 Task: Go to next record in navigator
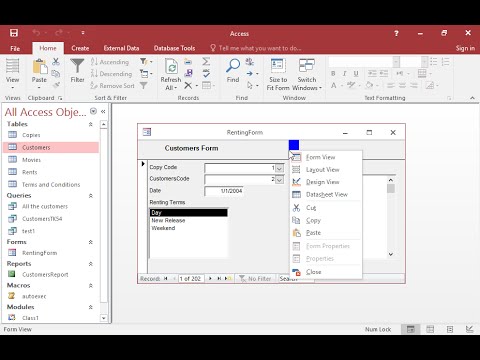tap(210, 278)
